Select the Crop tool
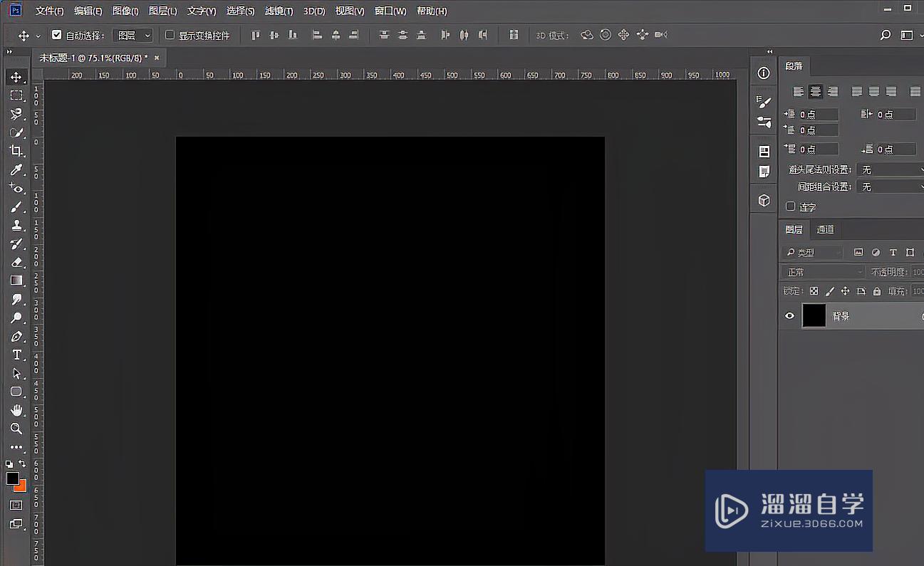This screenshot has width=924, height=566. 16,151
